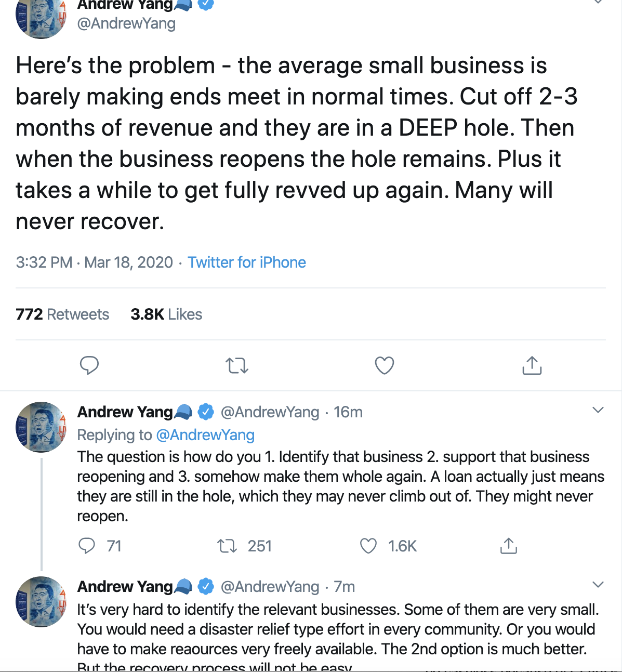
Task: Expand the 7m reply's chevron menu
Action: pos(598,585)
